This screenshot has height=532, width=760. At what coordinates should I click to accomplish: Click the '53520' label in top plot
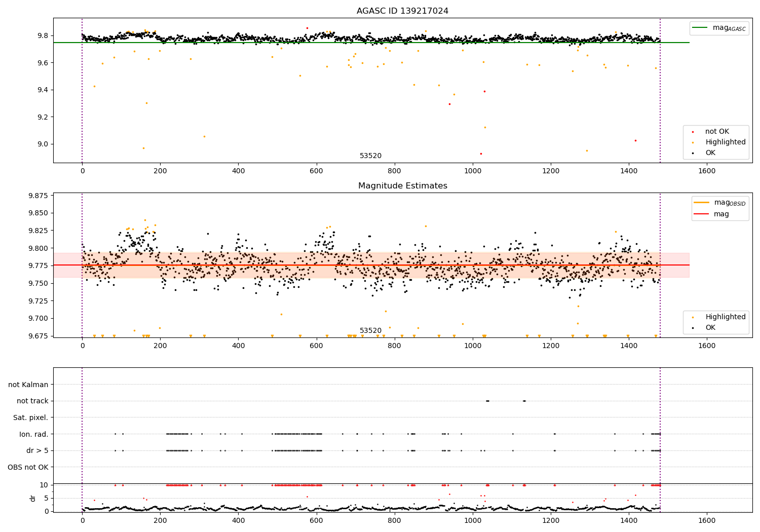370,156
